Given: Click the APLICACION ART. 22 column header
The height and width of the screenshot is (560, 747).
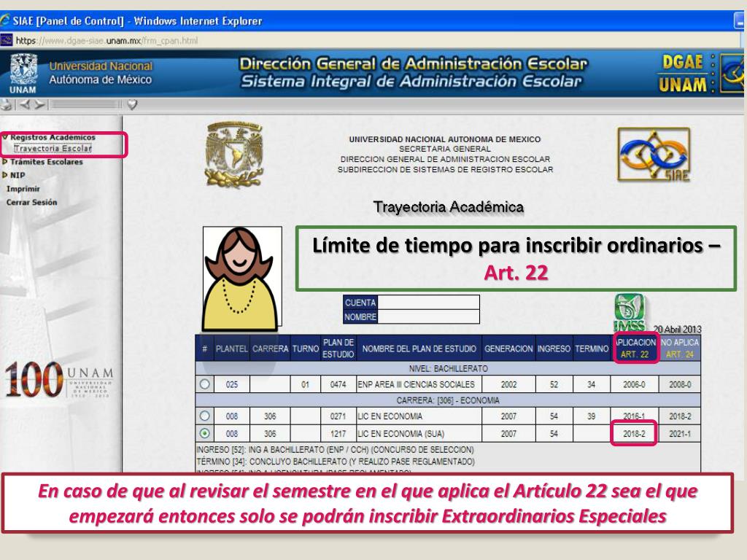Looking at the screenshot, I should pos(635,348).
